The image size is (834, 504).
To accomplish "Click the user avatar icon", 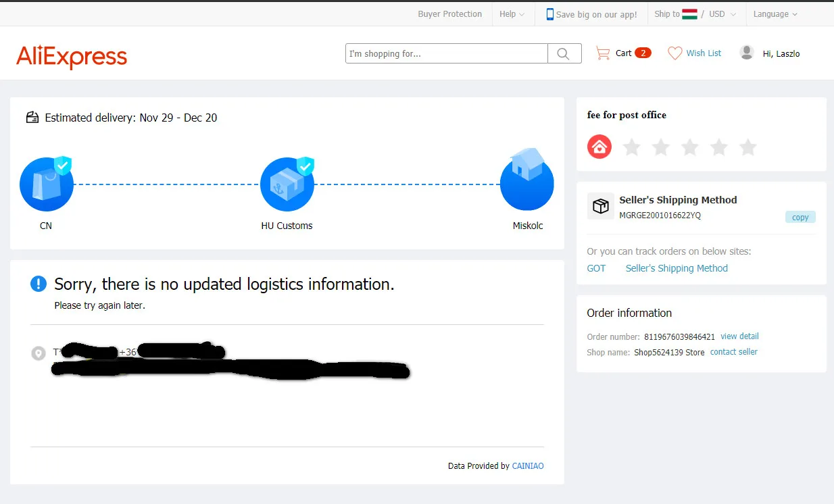I will coord(747,53).
